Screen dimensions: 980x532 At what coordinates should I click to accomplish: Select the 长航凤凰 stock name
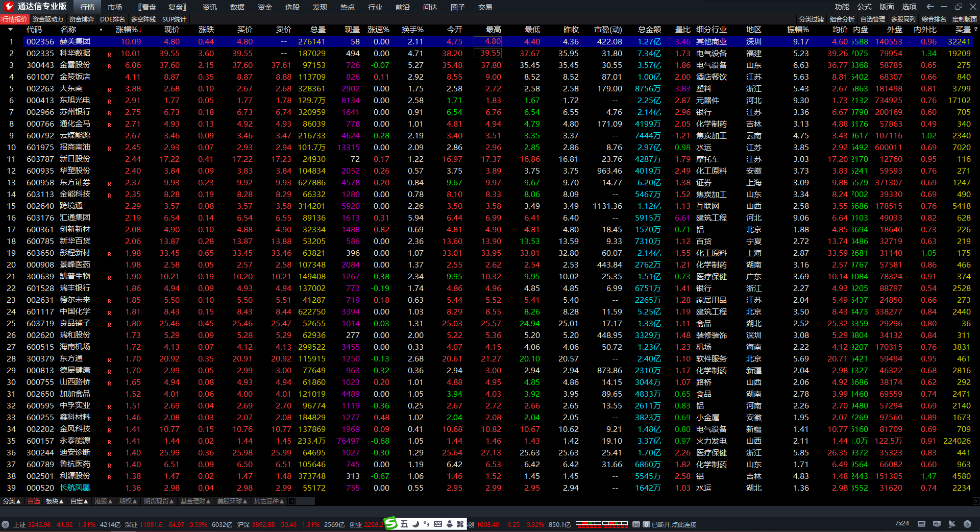75,488
